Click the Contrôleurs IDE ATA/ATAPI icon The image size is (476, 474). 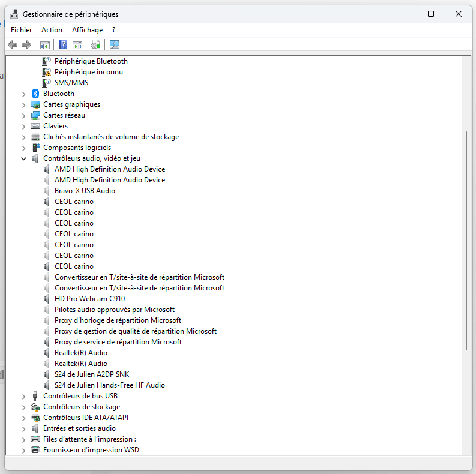[35, 418]
